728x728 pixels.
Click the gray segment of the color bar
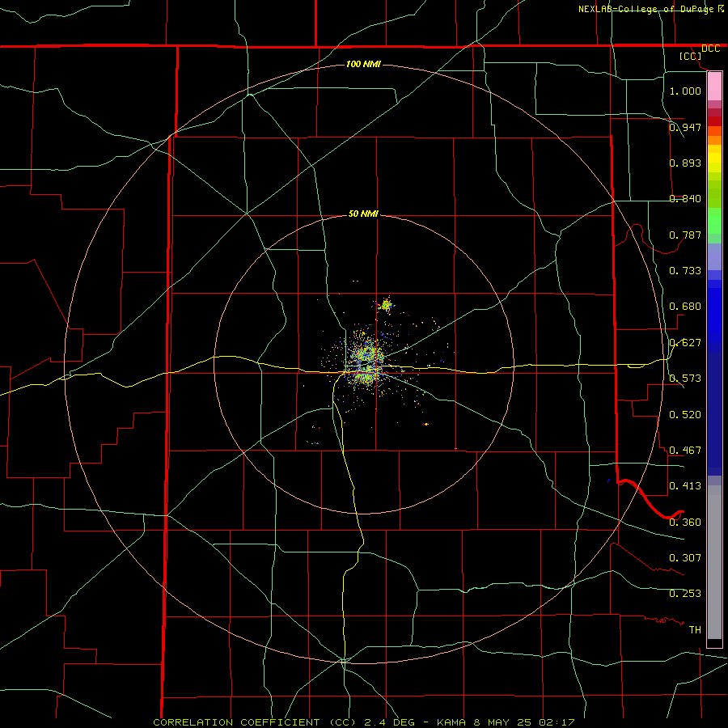714,562
